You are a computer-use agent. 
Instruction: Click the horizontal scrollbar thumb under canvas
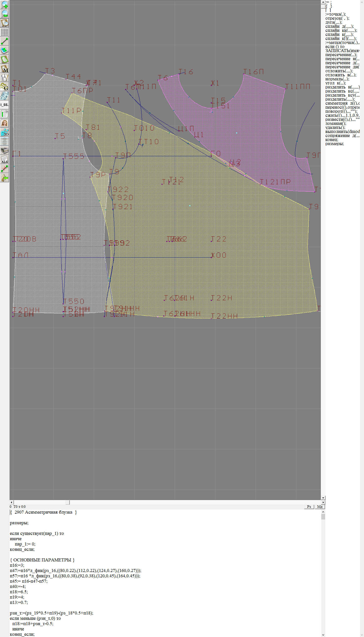(67, 502)
